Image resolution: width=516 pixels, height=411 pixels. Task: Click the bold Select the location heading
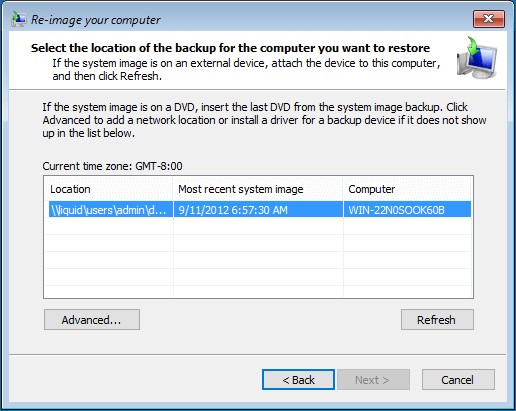pyautogui.click(x=230, y=48)
